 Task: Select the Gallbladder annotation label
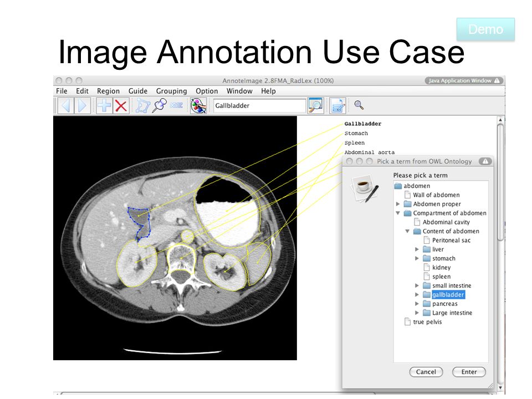pyautogui.click(x=362, y=124)
